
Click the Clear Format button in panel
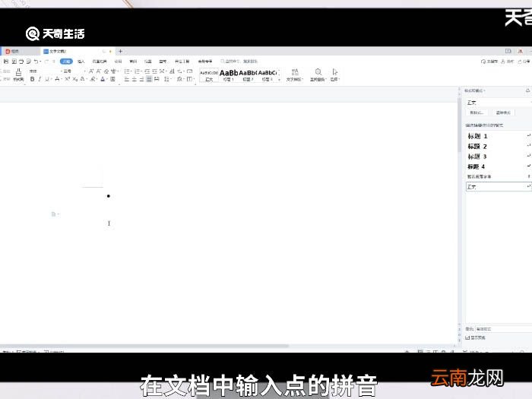click(503, 112)
